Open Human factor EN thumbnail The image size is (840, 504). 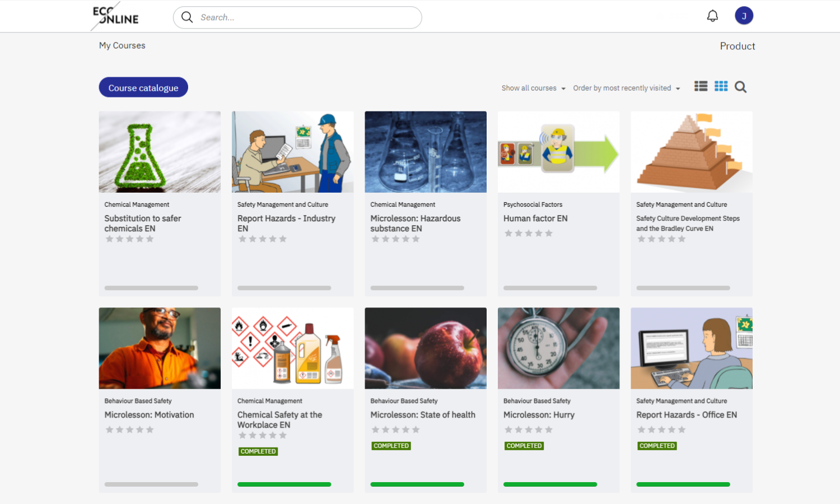pos(559,152)
